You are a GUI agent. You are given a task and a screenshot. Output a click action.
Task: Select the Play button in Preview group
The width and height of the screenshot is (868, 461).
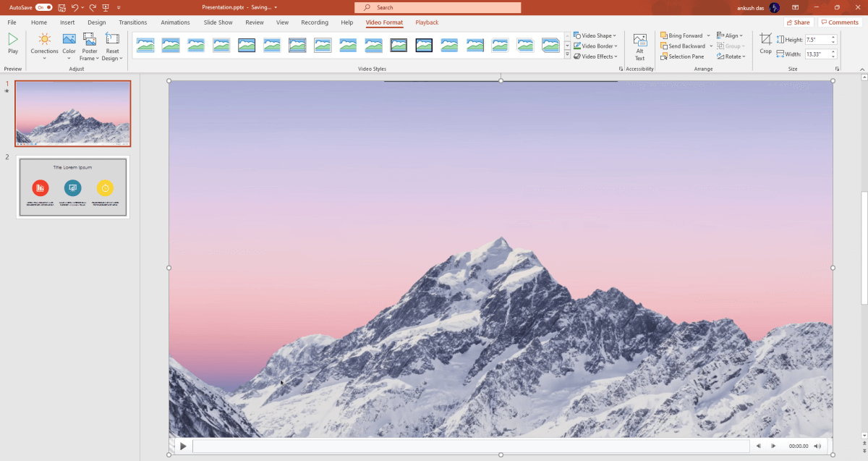[x=12, y=45]
